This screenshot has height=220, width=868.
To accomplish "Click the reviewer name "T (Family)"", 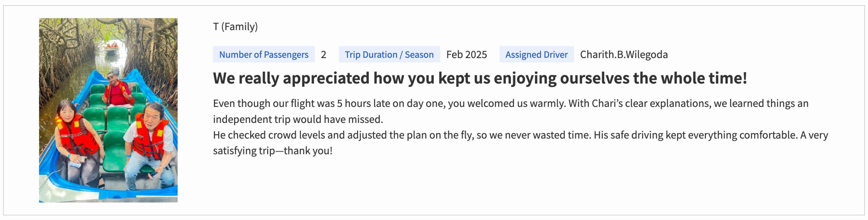I will [235, 26].
